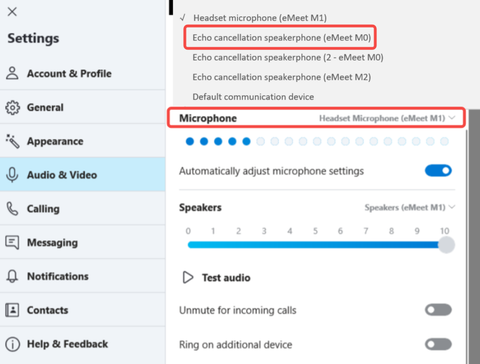Click the Audio & Video microphone icon
Viewport: 480px width, 364px height.
tap(12, 175)
